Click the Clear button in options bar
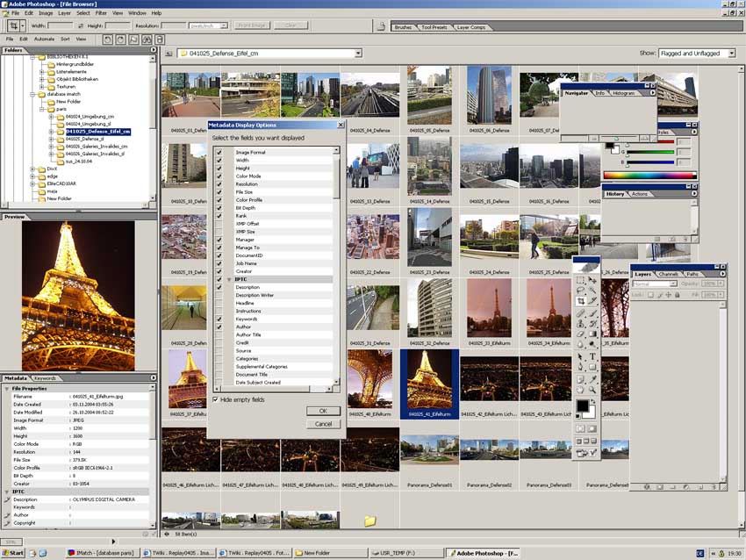 coord(291,25)
